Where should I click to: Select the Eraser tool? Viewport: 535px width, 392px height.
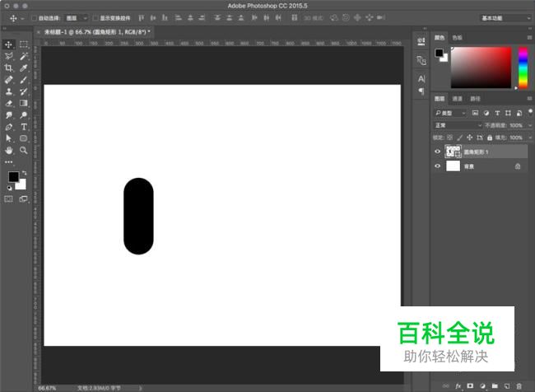[x=9, y=104]
